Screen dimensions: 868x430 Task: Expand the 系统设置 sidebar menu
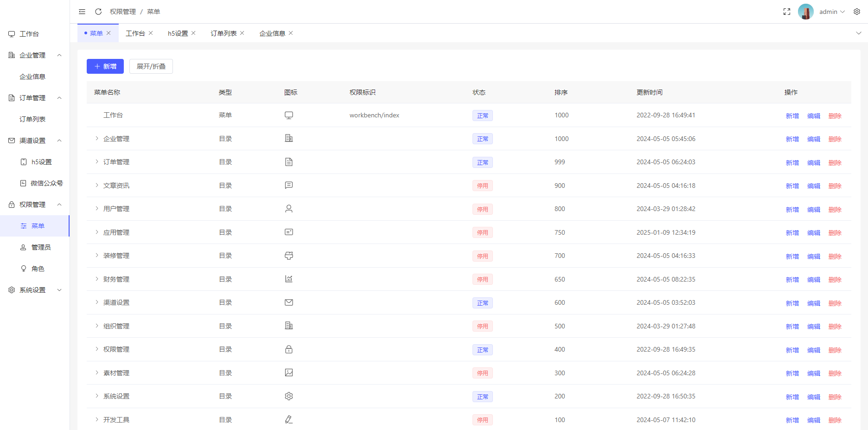coord(35,290)
